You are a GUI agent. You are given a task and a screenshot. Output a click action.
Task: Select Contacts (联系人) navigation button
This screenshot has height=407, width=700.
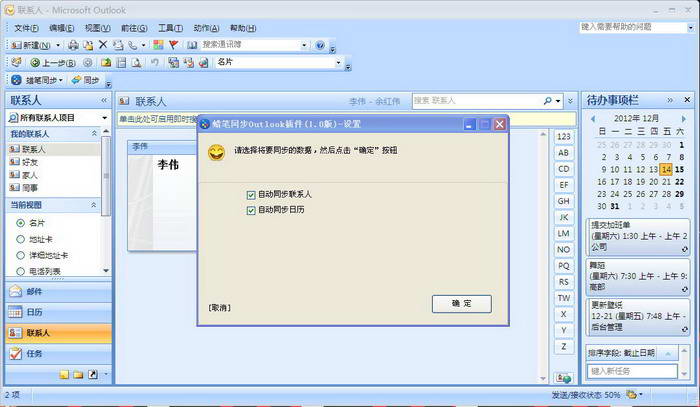coord(58,333)
